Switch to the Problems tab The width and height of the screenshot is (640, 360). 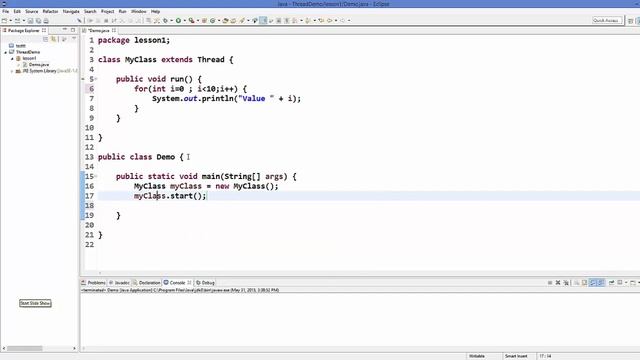click(93, 282)
